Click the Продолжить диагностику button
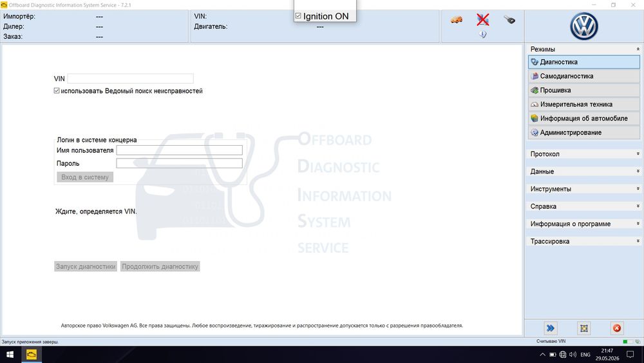The image size is (644, 363). [x=160, y=266]
